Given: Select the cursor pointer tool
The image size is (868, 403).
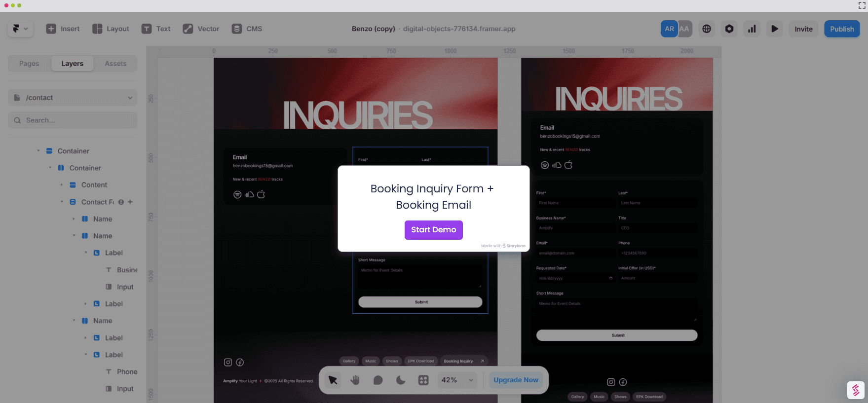Looking at the screenshot, I should click(333, 380).
